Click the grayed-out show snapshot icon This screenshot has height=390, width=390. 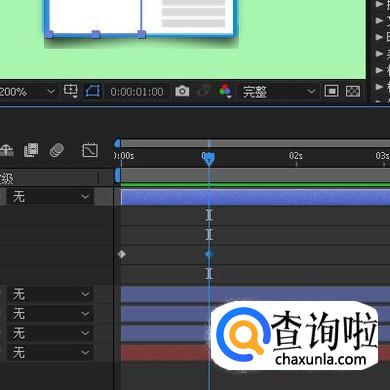pos(203,91)
